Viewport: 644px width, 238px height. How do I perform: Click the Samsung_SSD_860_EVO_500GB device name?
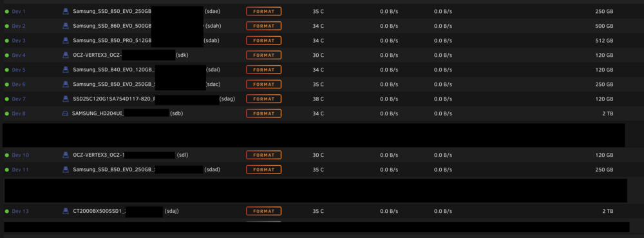pos(112,26)
